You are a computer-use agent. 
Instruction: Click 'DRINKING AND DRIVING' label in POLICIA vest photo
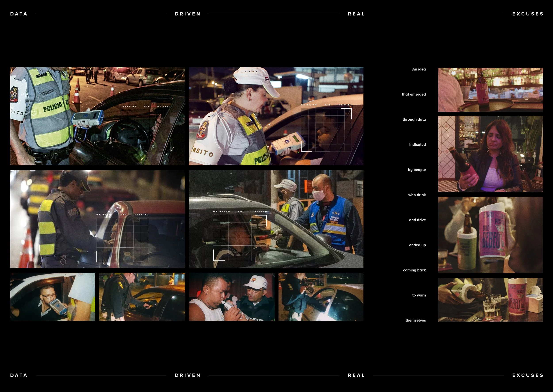(x=146, y=106)
